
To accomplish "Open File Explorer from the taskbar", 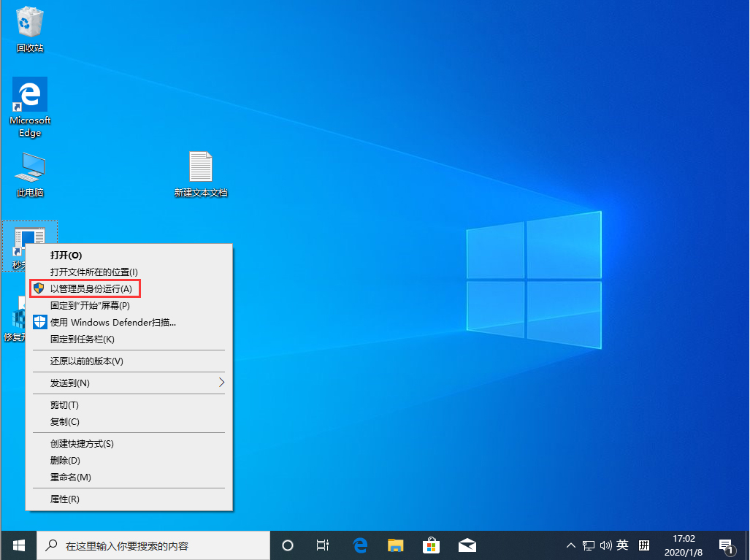I will tap(395, 545).
